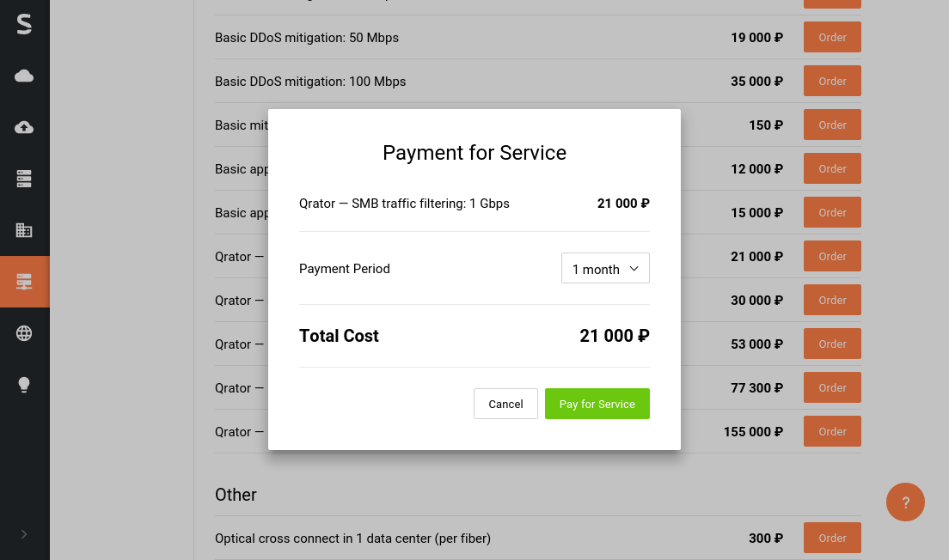Click the 35 000 ₽ price
The image size is (949, 560).
tap(756, 82)
